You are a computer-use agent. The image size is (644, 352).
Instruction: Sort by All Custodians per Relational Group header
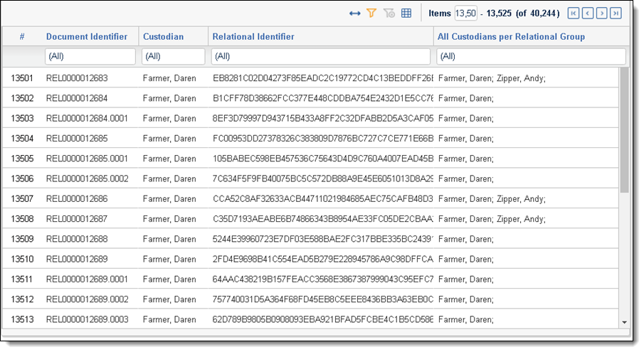[511, 36]
